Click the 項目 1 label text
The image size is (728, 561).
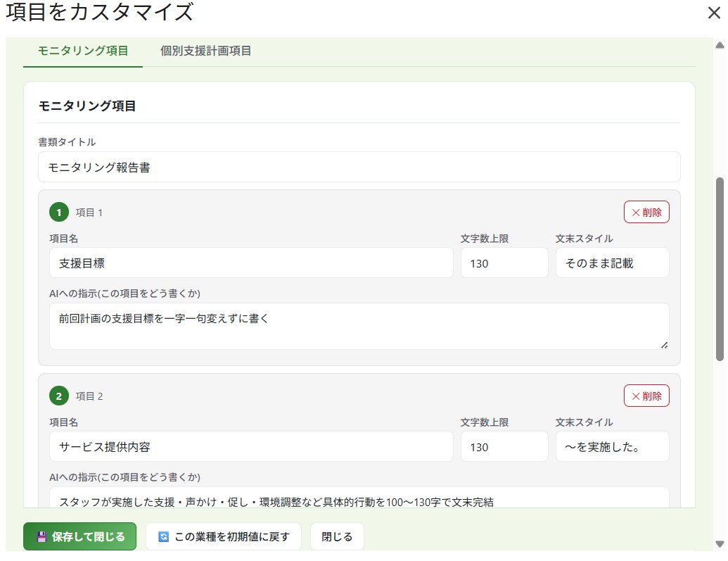coord(89,213)
